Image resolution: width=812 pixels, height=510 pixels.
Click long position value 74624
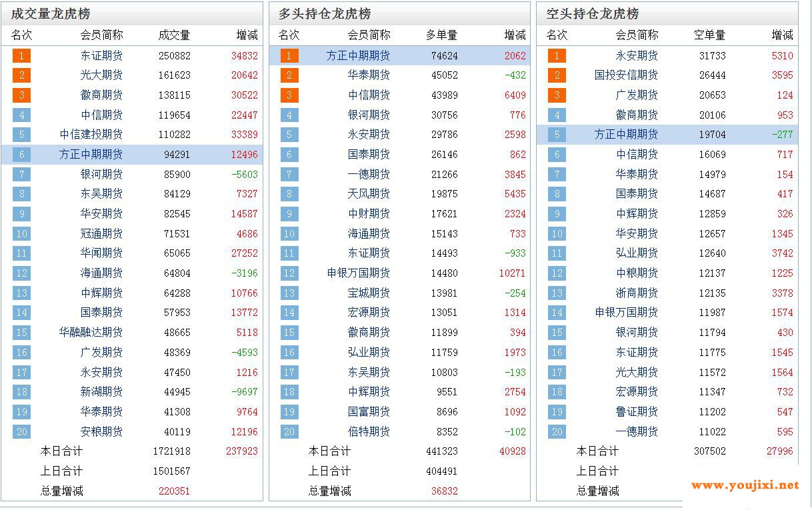click(x=445, y=56)
